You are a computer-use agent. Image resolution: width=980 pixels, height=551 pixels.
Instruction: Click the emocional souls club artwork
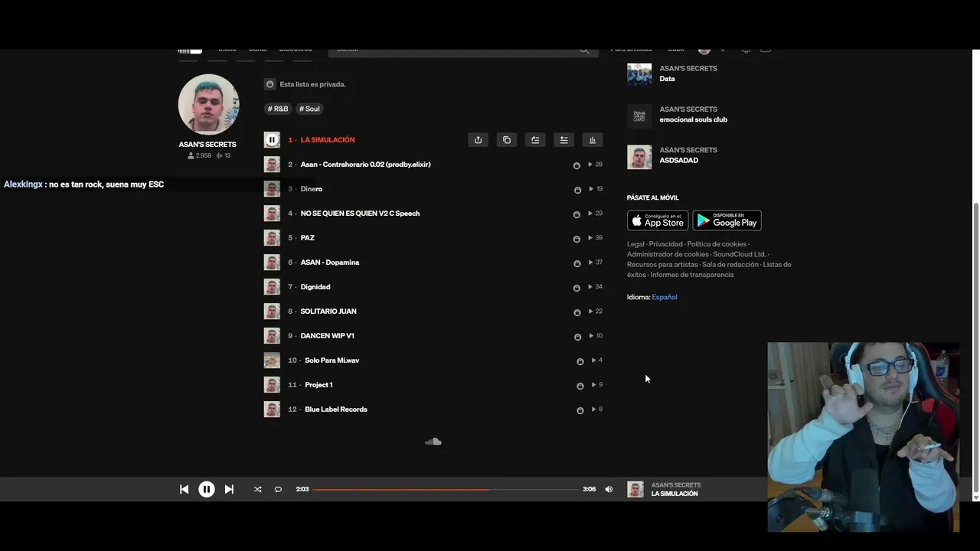click(639, 116)
